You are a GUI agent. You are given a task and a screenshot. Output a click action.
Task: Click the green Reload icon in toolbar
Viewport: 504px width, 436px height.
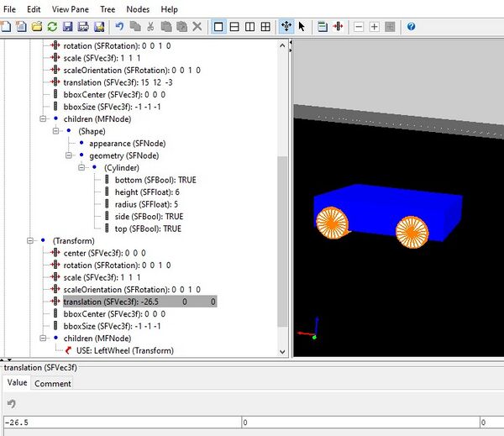[x=53, y=27]
